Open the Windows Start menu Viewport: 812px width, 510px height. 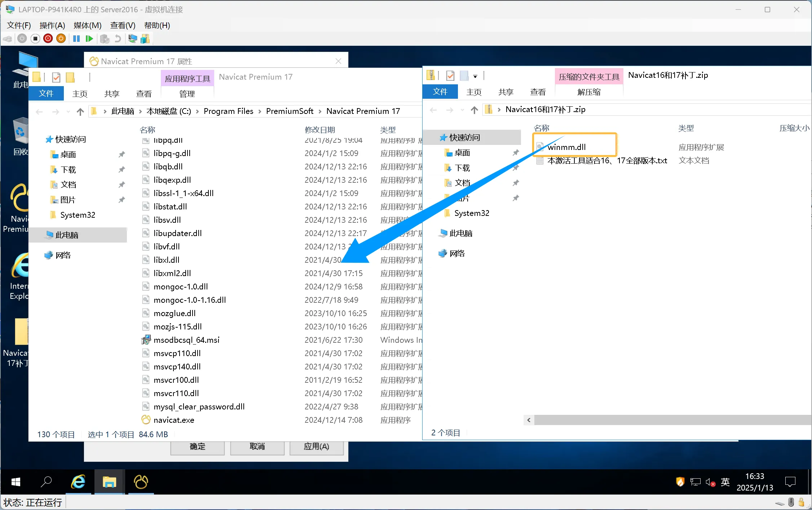click(x=16, y=482)
